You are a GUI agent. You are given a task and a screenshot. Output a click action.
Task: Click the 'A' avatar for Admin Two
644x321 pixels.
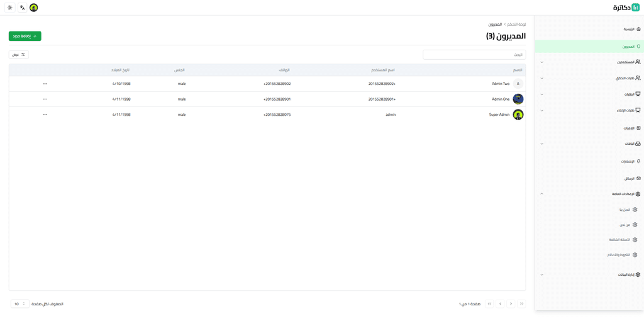click(x=518, y=84)
